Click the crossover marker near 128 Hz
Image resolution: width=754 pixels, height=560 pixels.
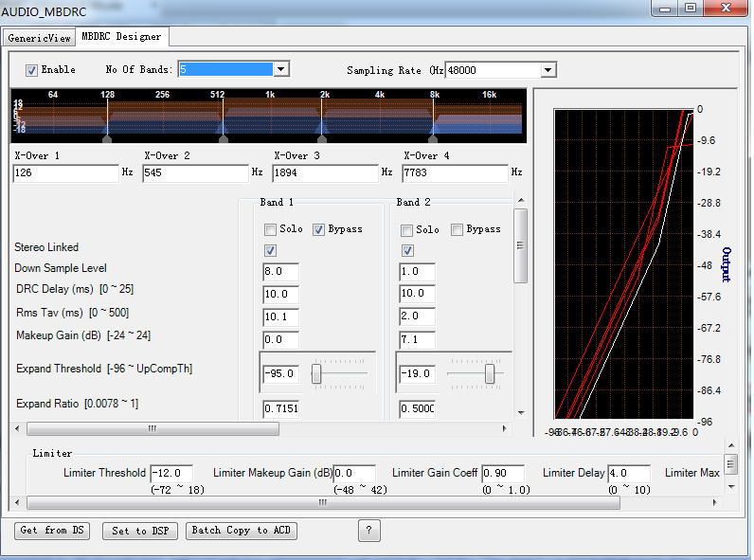tap(107, 138)
